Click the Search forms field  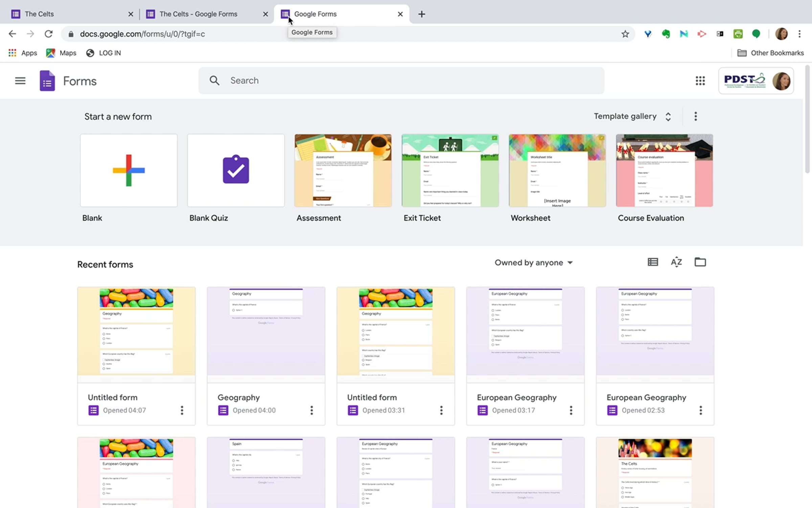[401, 81]
